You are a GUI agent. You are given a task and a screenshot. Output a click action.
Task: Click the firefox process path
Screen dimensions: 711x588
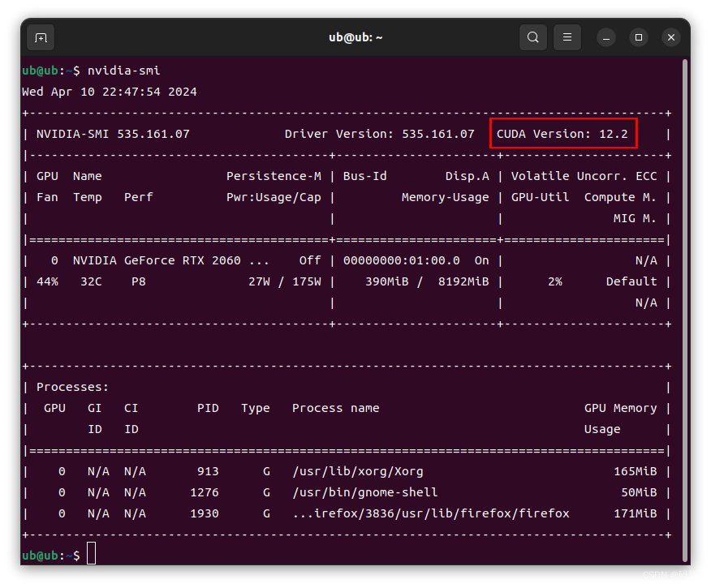431,513
